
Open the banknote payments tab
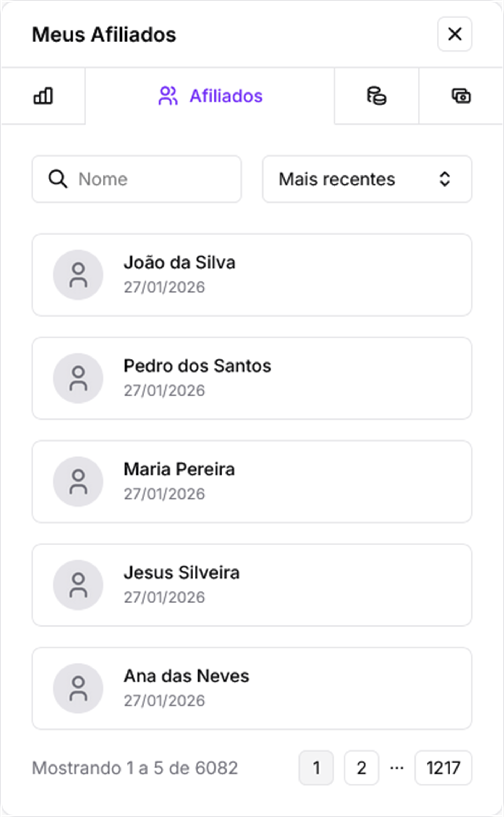point(461,96)
